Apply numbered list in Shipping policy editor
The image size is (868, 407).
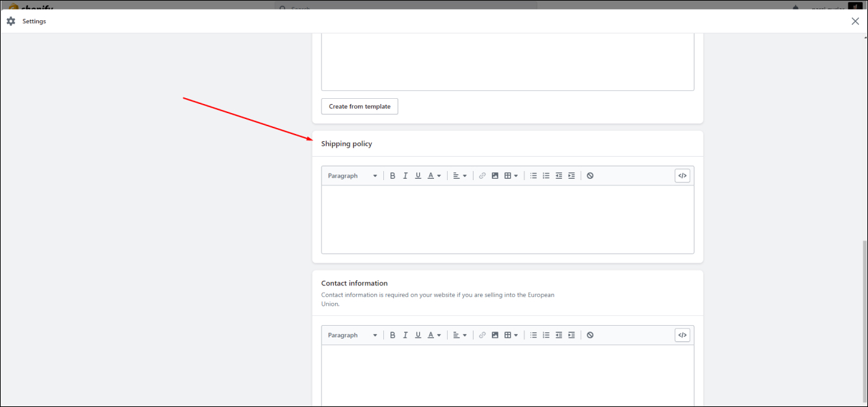546,176
